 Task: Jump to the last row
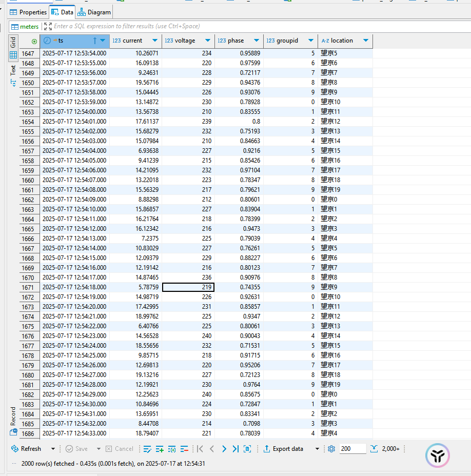click(x=235, y=449)
